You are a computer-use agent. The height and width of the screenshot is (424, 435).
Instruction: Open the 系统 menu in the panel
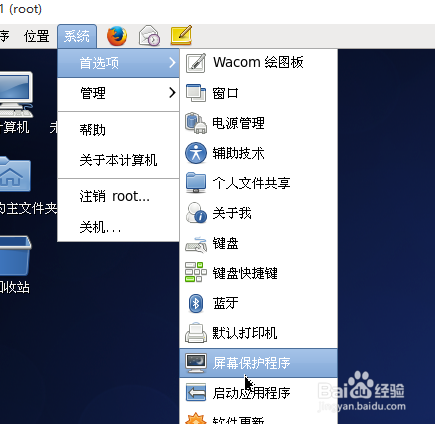(x=77, y=36)
